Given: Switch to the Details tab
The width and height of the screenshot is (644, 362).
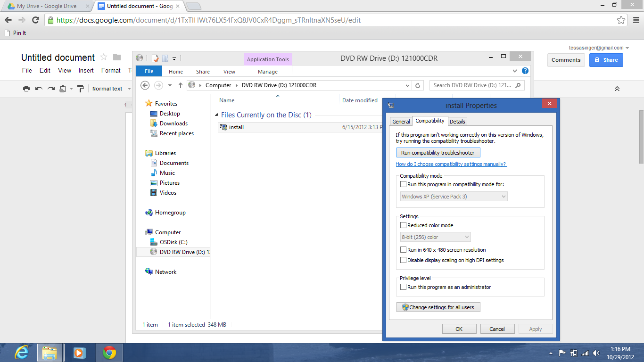Looking at the screenshot, I should pyautogui.click(x=457, y=122).
